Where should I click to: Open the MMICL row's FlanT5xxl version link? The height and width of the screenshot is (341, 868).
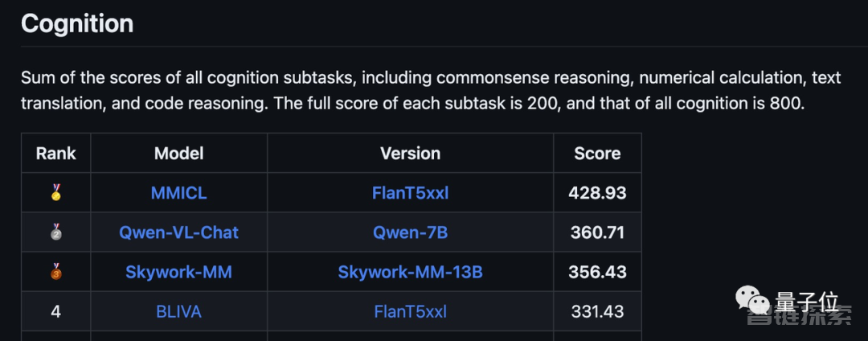(410, 193)
